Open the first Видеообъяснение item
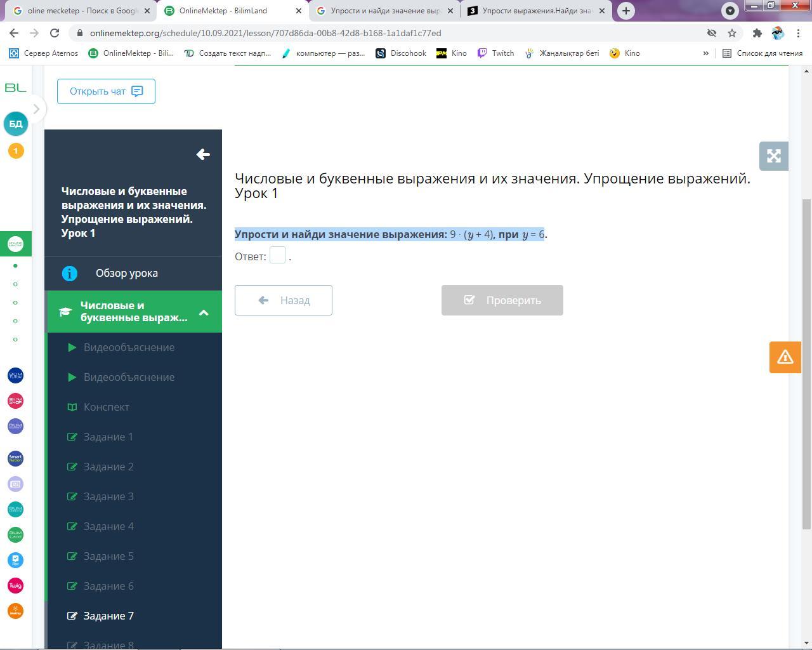Viewport: 812px width, 650px height. click(x=129, y=347)
